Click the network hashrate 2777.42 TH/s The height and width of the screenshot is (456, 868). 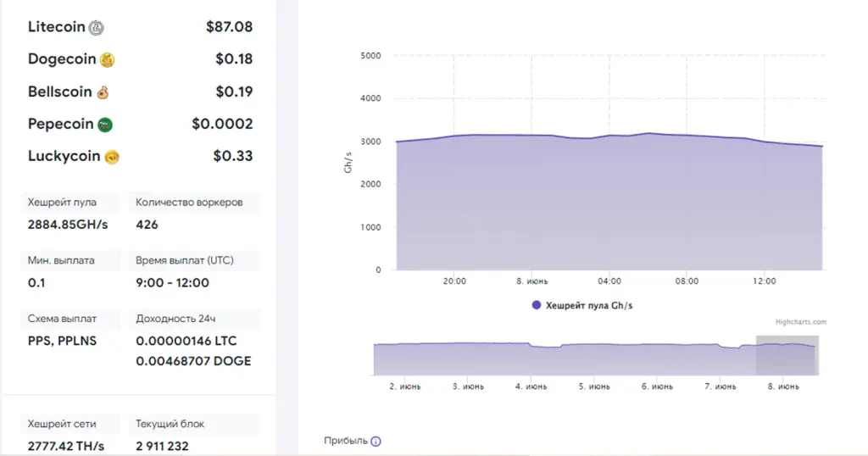66,446
